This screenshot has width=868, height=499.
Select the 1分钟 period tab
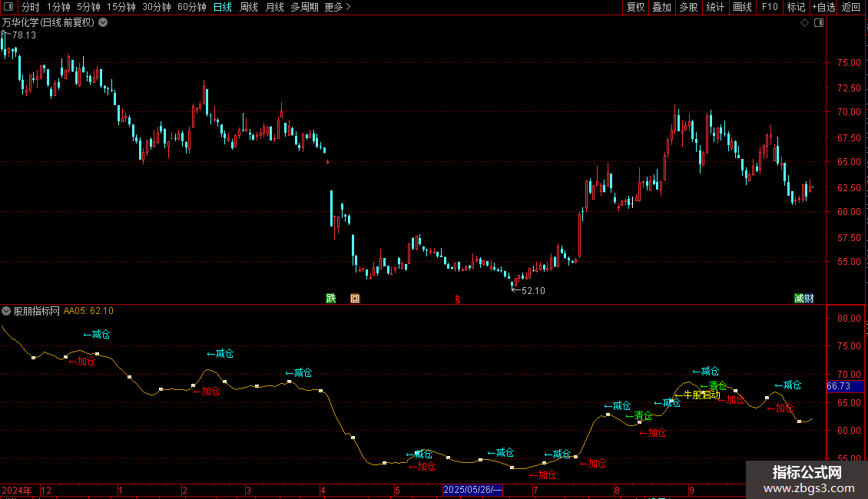point(58,7)
